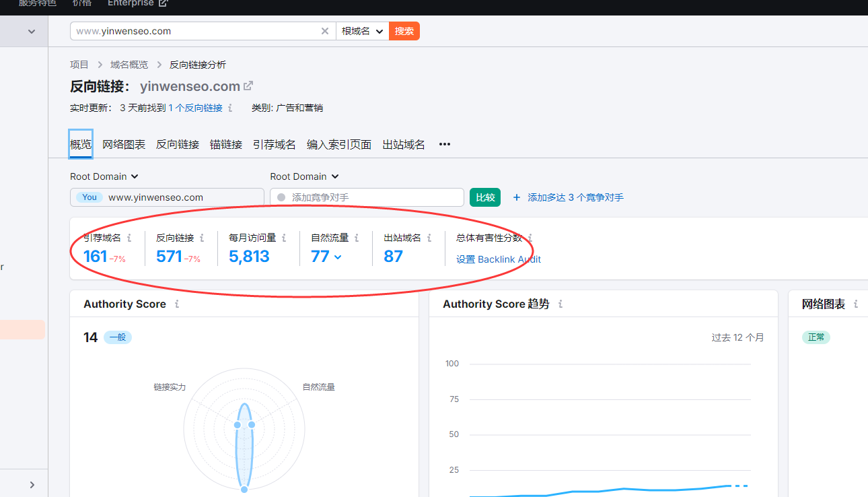Switch to the 反向链接 tab
Image resolution: width=868 pixels, height=497 pixels.
point(178,144)
